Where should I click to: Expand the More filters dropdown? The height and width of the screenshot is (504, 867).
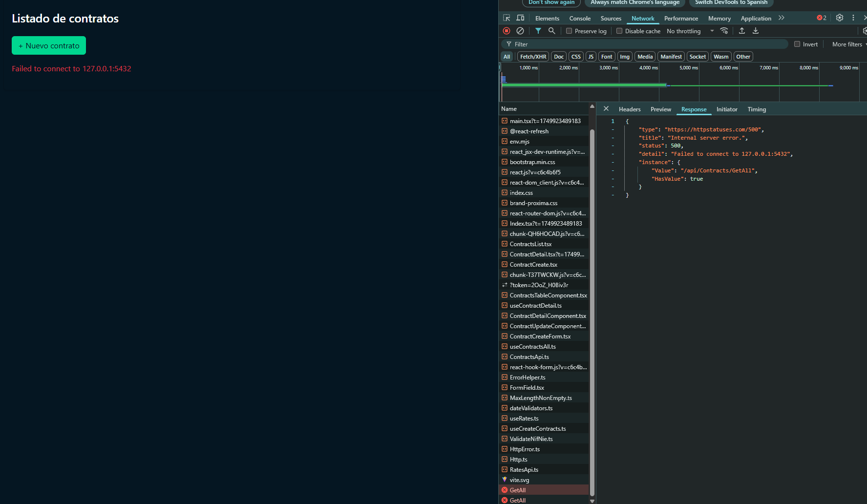[x=849, y=44]
